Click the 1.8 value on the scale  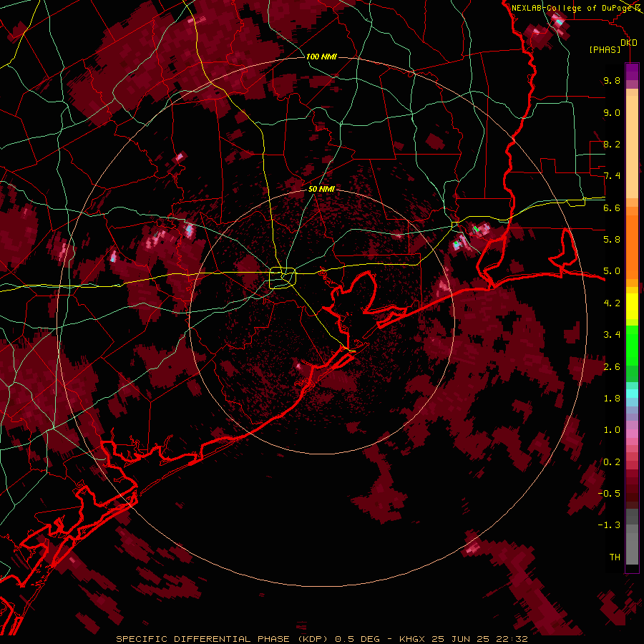point(612,399)
